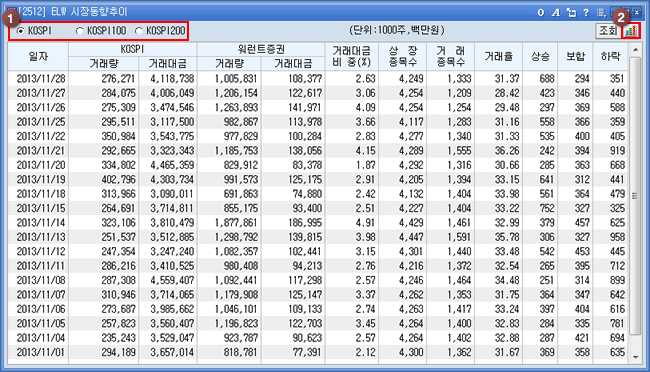The image size is (650, 372).
Task: Click the 거래 종목수 value 1,591
Action: [459, 237]
